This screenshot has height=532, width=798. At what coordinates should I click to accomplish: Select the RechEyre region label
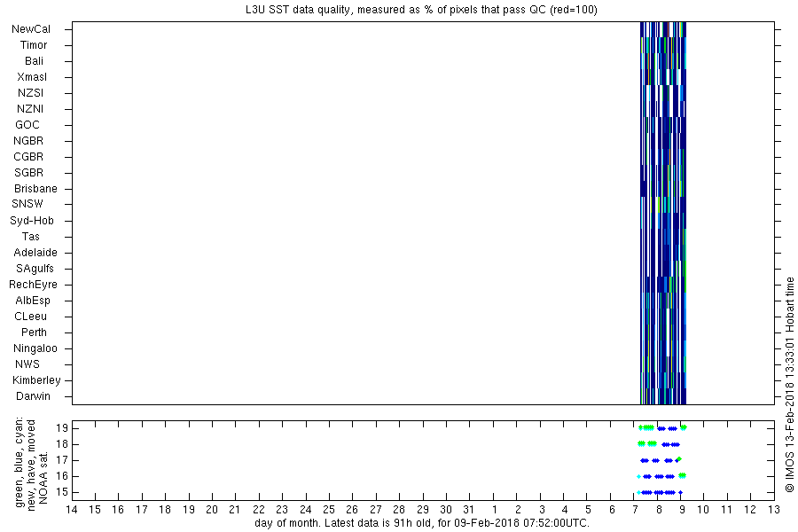pos(33,286)
